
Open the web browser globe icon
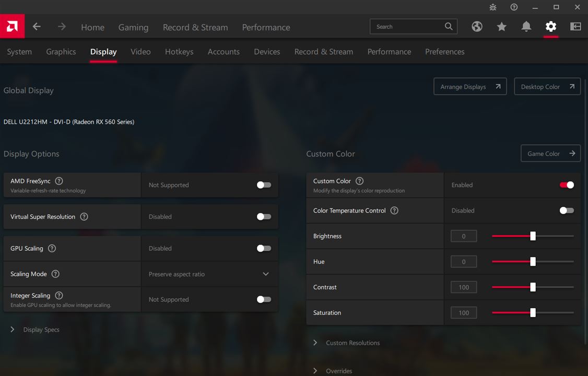point(477,27)
